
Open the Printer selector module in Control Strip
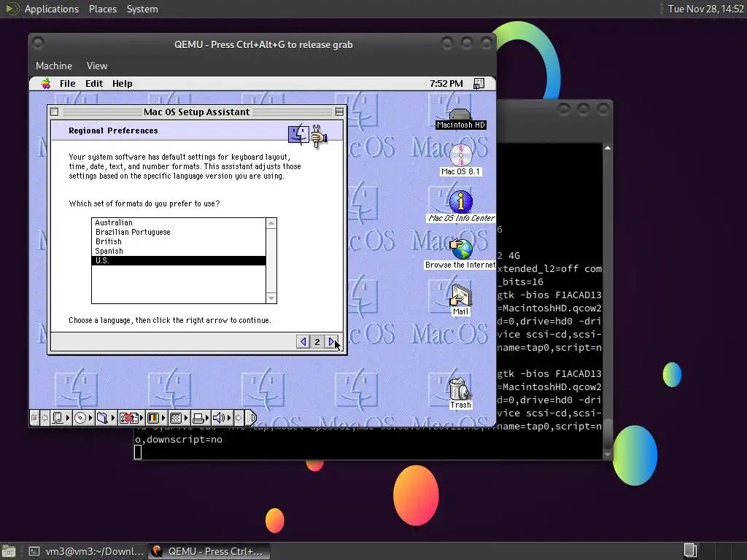tap(198, 418)
